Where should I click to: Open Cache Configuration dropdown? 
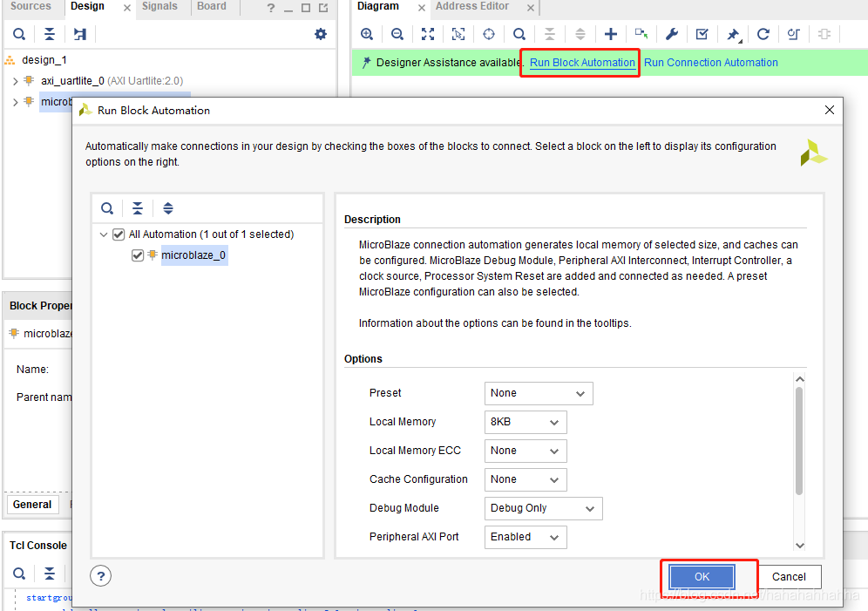click(x=526, y=479)
